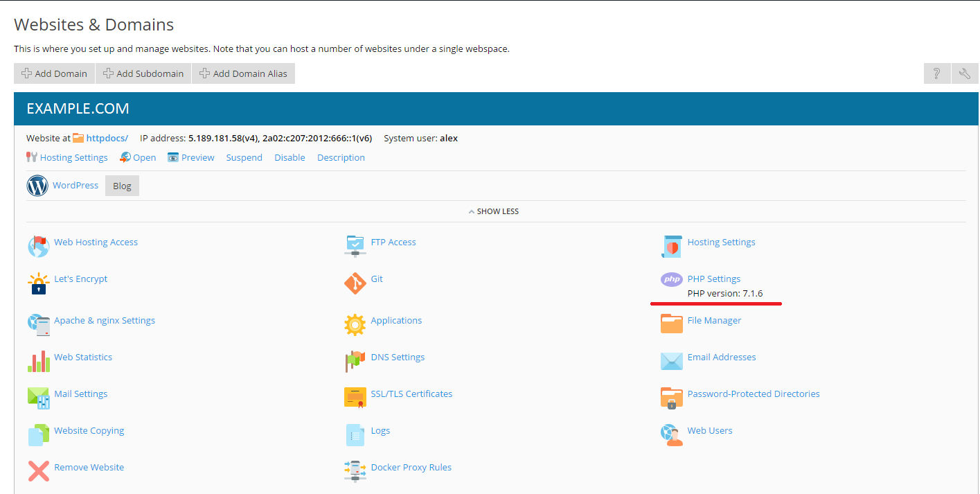
Task: Click the Suspend link
Action: [244, 157]
